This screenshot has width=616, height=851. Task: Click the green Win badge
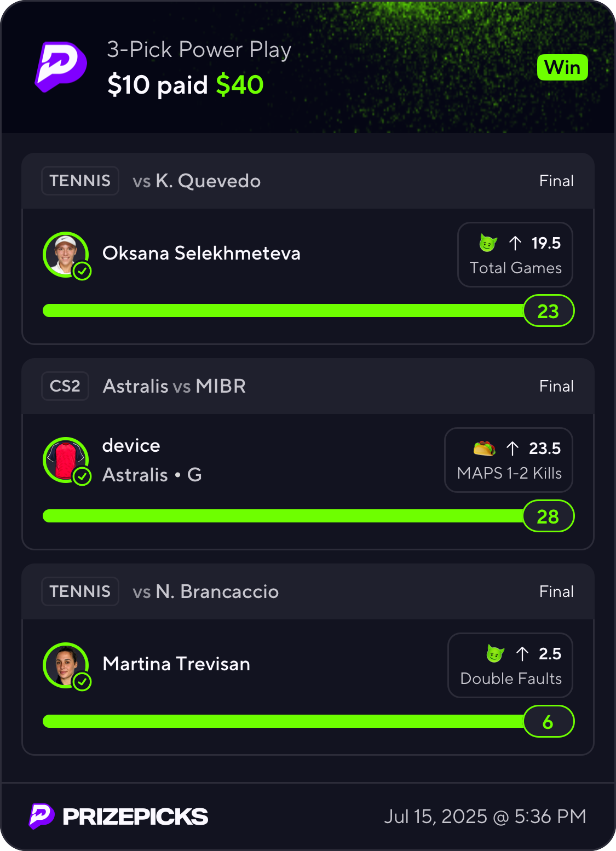click(562, 67)
